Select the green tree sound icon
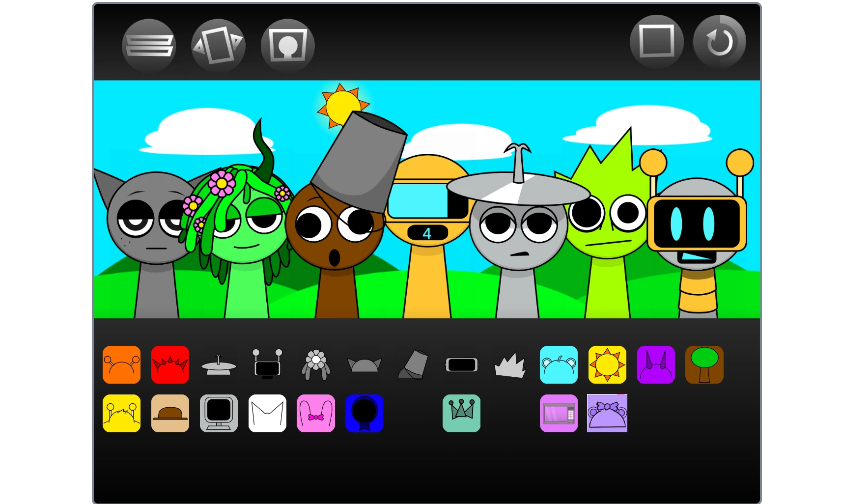The image size is (842, 504). [704, 364]
